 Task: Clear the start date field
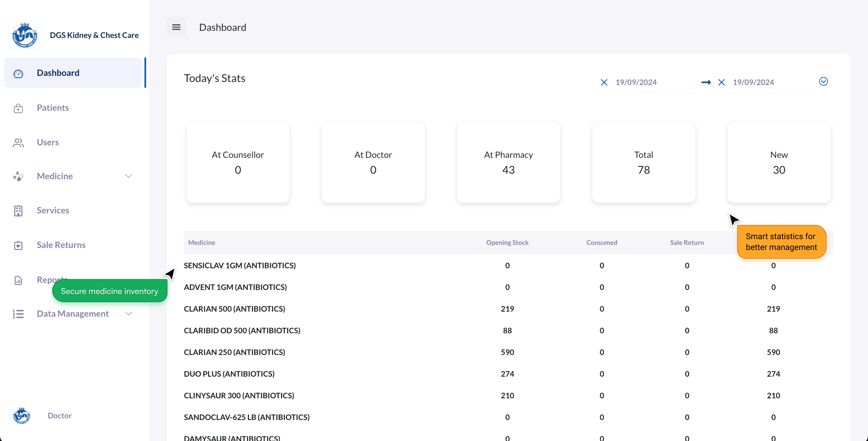pos(604,82)
